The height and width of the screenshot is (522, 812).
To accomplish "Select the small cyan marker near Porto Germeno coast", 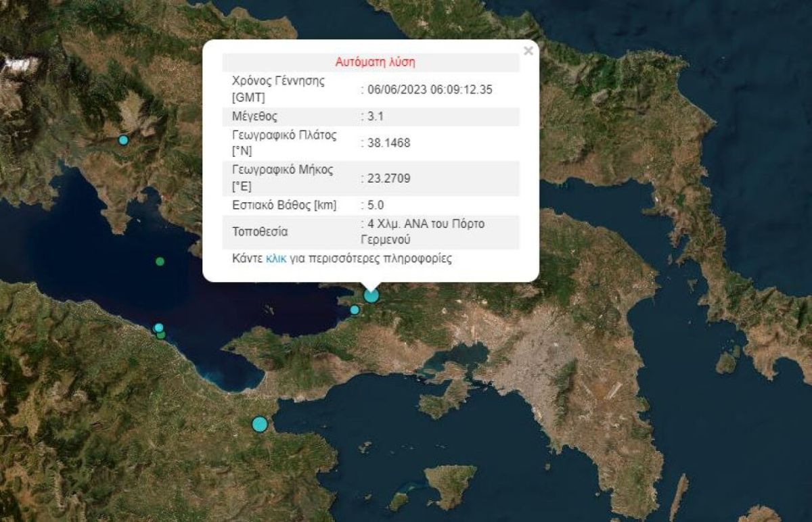I will pos(355,310).
